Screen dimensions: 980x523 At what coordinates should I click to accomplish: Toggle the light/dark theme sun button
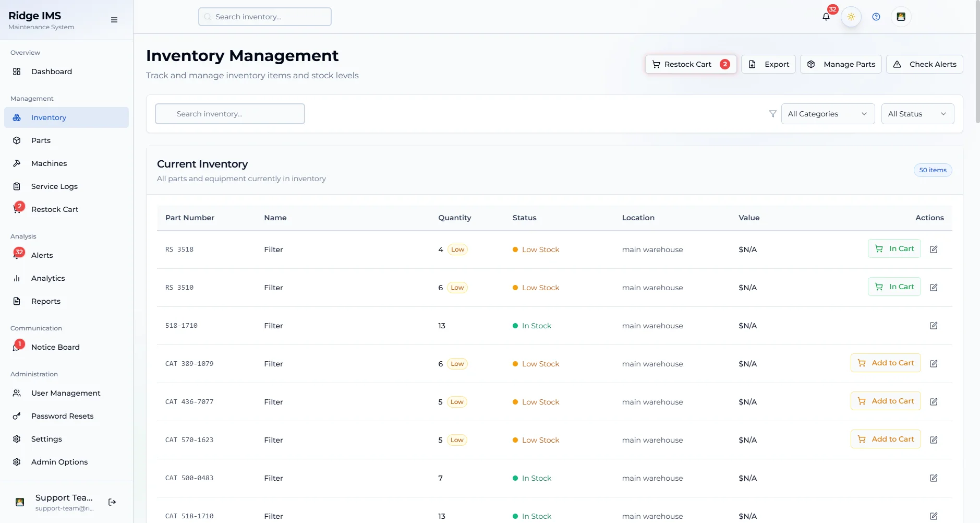pyautogui.click(x=851, y=17)
